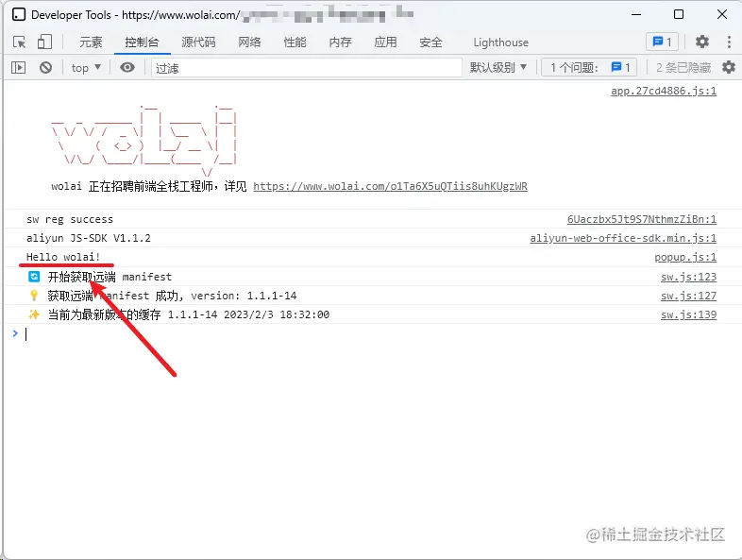742x560 pixels.
Task: Open the top context dropdown
Action: point(86,68)
